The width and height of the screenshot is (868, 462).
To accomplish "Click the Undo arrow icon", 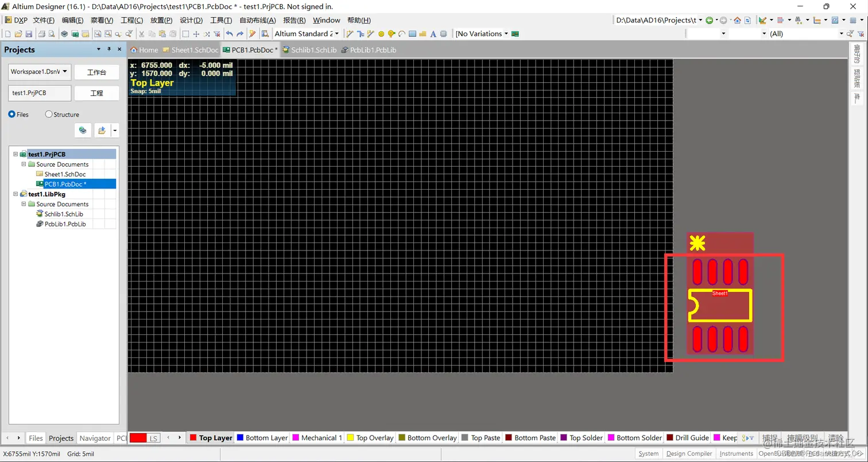I will click(x=230, y=34).
